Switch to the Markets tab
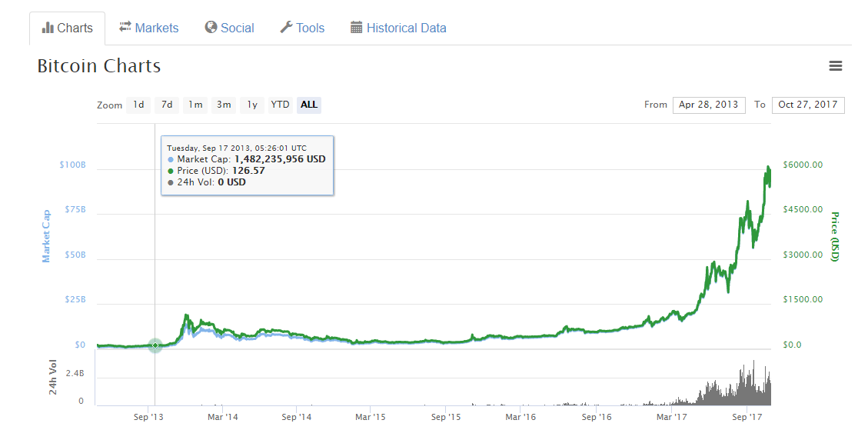Screen dimensions: 868x430 point(149,28)
